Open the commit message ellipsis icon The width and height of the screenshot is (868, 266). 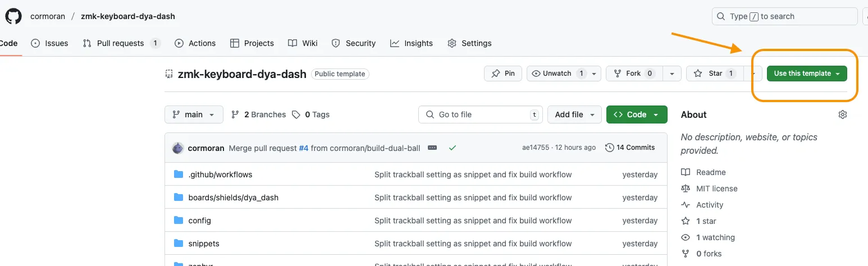pos(432,148)
